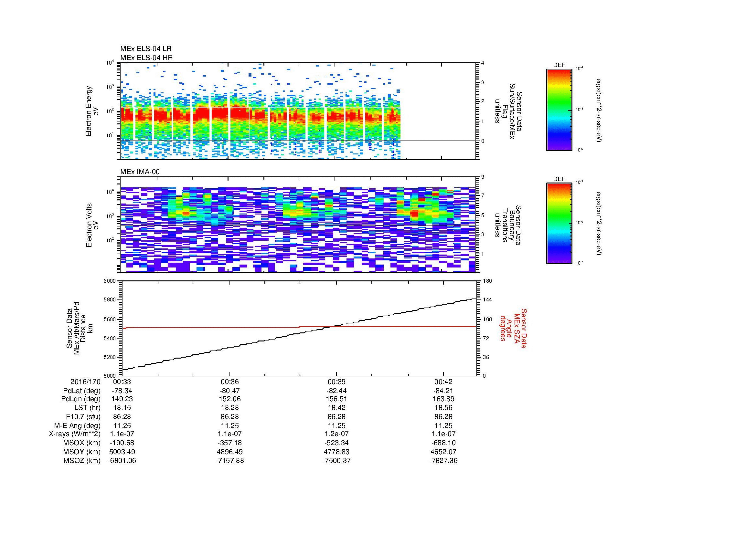Click the 144 tick on the SZA axis

point(487,300)
